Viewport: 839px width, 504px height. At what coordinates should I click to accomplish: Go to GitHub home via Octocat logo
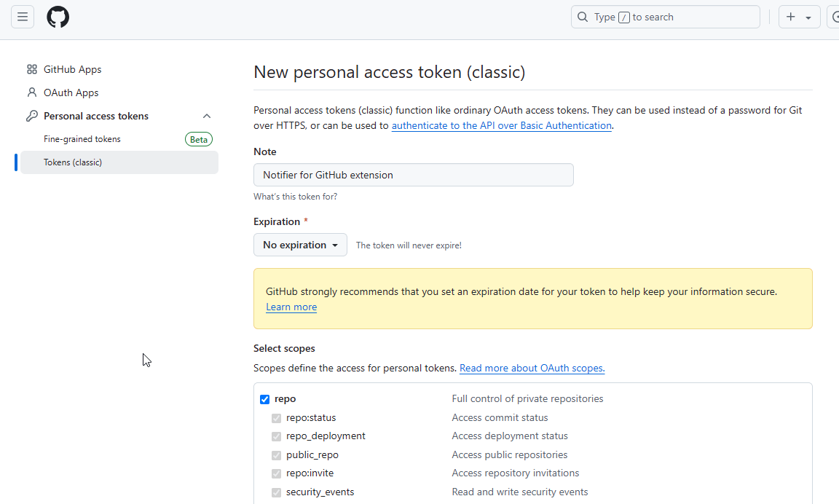point(58,17)
